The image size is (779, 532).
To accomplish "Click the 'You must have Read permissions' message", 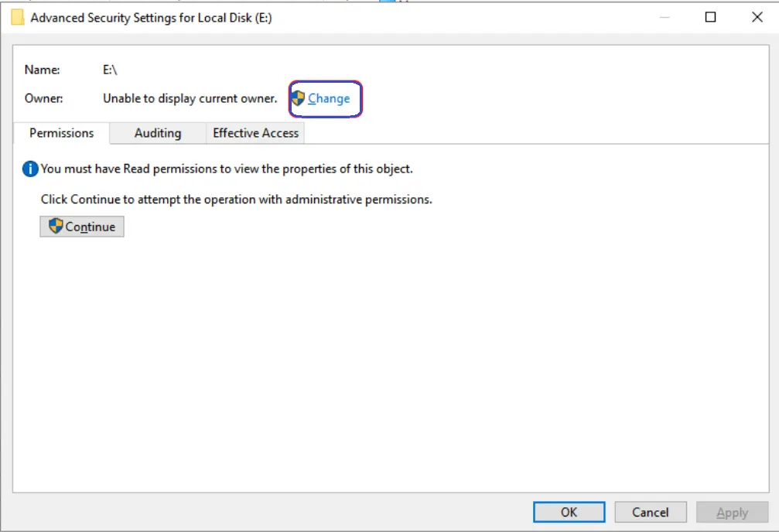I will pos(227,169).
